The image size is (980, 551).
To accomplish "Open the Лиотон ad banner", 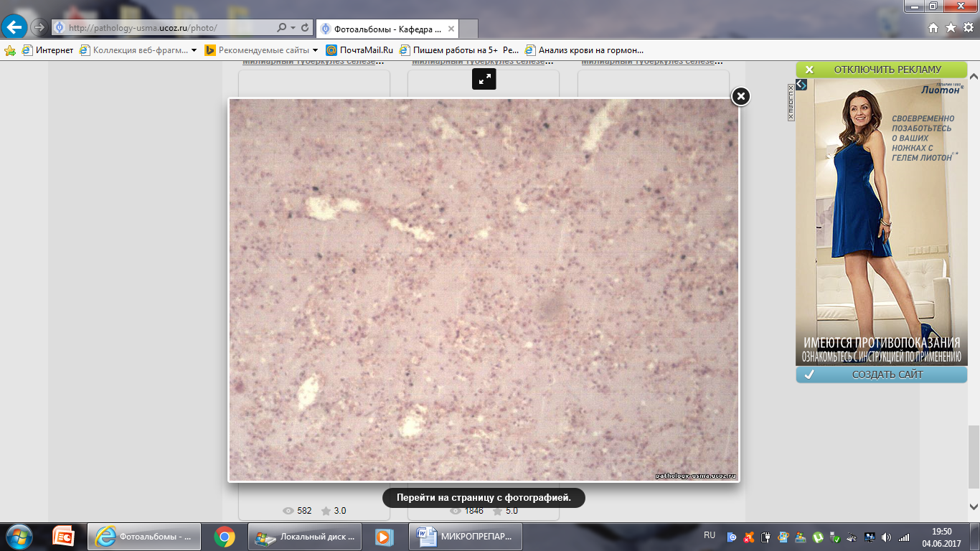I will 882,222.
